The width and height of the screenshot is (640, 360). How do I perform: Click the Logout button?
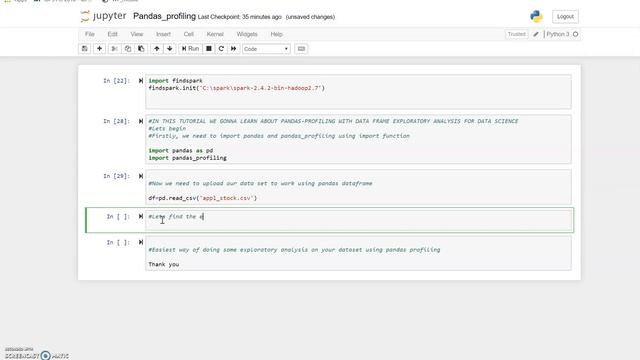(x=565, y=17)
